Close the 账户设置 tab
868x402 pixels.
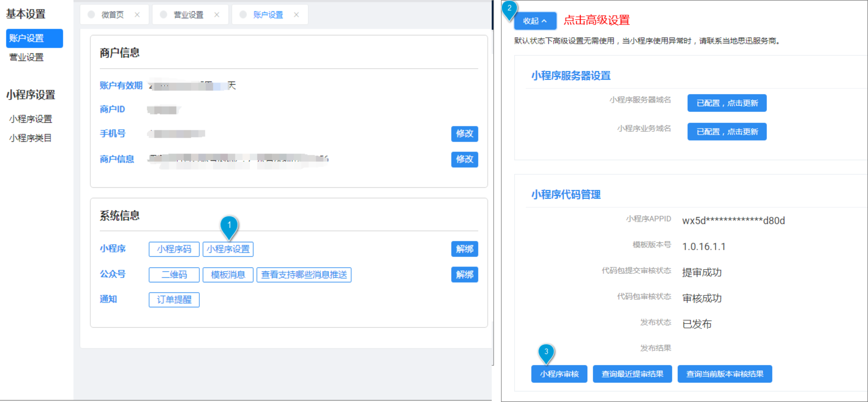point(296,15)
